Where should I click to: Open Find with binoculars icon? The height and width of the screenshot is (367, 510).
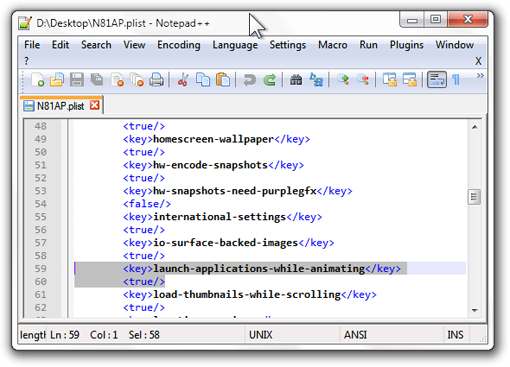pyautogui.click(x=296, y=80)
